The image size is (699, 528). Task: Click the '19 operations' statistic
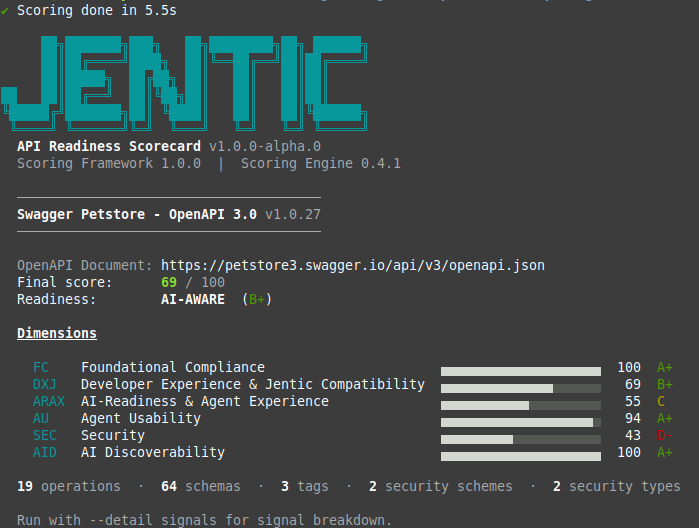coord(69,486)
